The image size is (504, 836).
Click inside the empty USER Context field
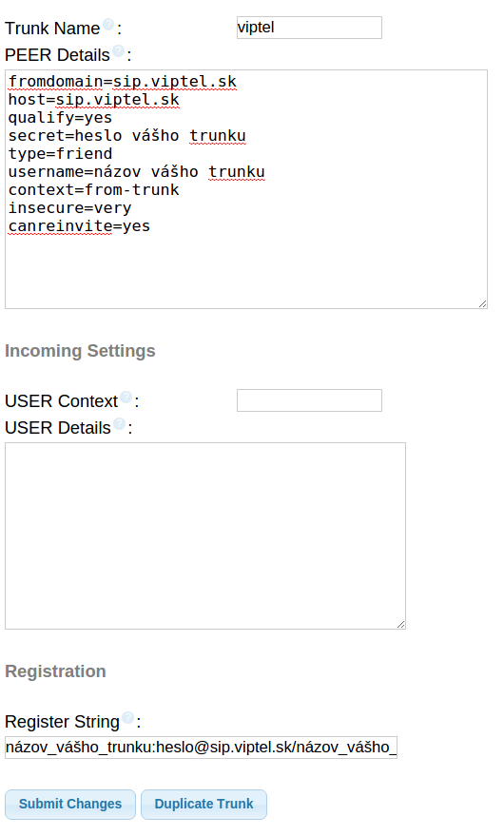309,400
